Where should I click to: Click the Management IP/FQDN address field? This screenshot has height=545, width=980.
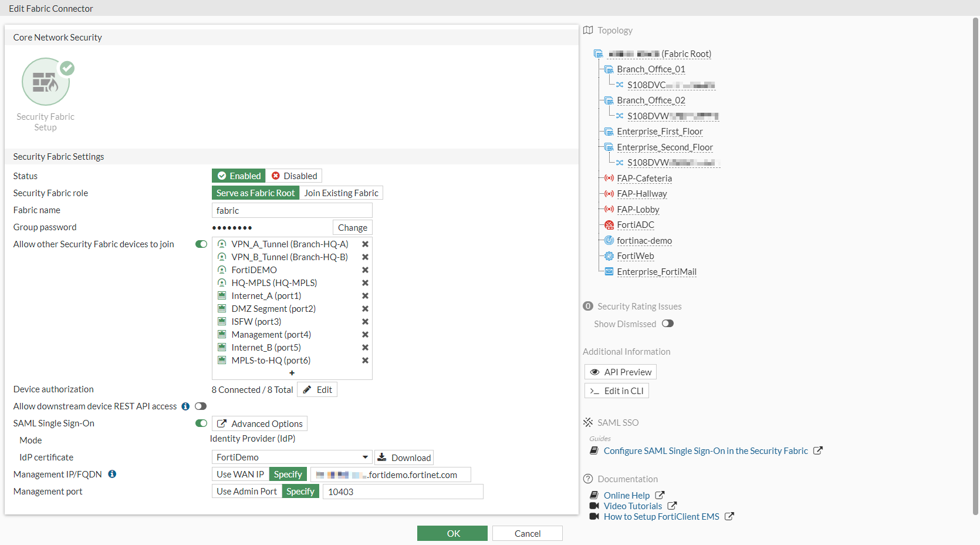[x=391, y=475]
